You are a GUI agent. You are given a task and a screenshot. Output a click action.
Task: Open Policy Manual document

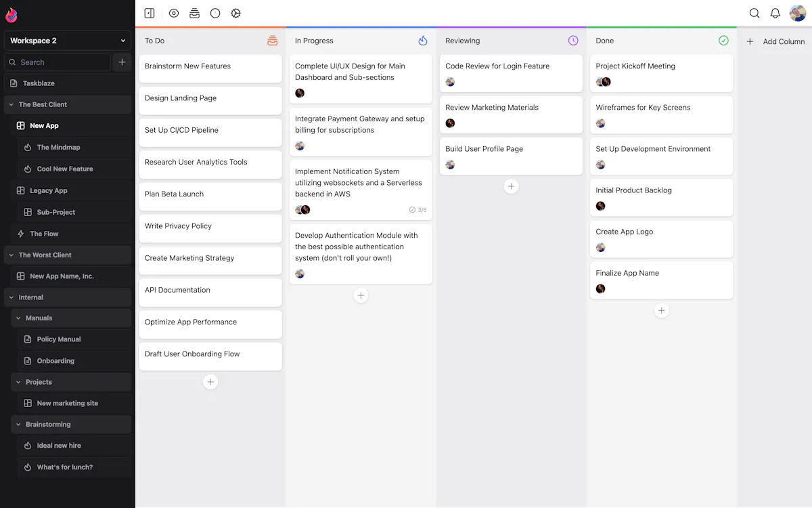(x=74, y=339)
